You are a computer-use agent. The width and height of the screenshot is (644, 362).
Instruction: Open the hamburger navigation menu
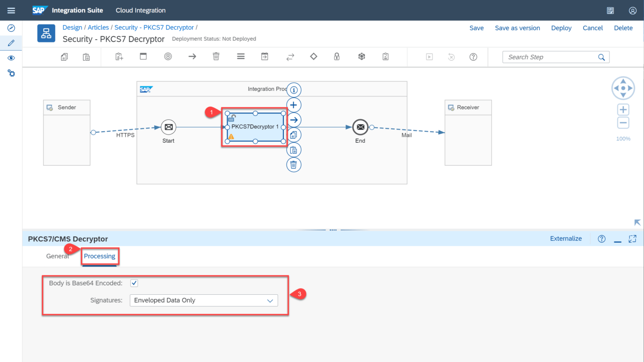tap(11, 10)
